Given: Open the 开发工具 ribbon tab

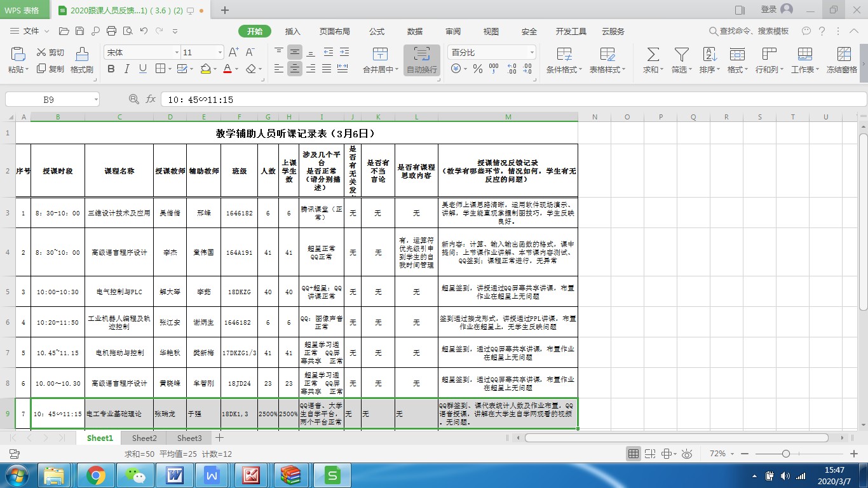Looking at the screenshot, I should click(571, 32).
